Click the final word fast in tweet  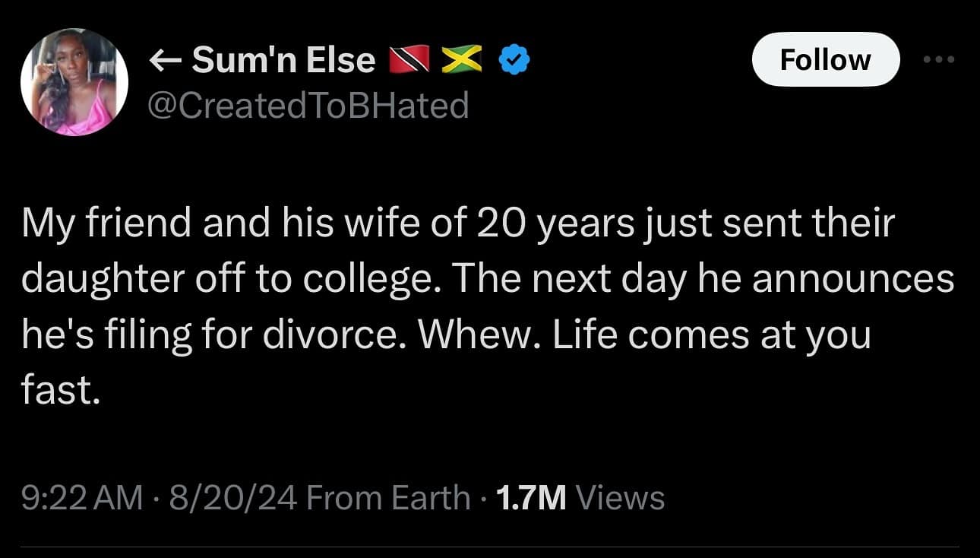tap(59, 391)
